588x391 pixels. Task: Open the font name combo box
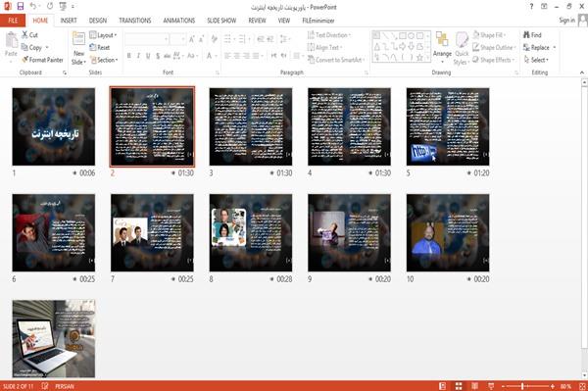(x=146, y=39)
